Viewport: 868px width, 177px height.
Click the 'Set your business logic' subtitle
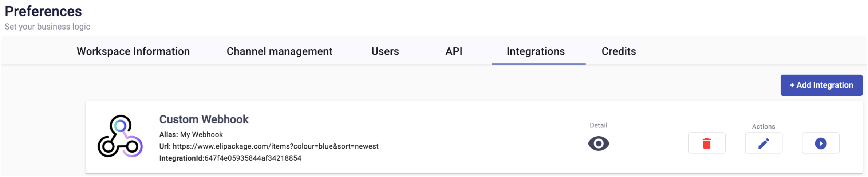click(x=47, y=27)
